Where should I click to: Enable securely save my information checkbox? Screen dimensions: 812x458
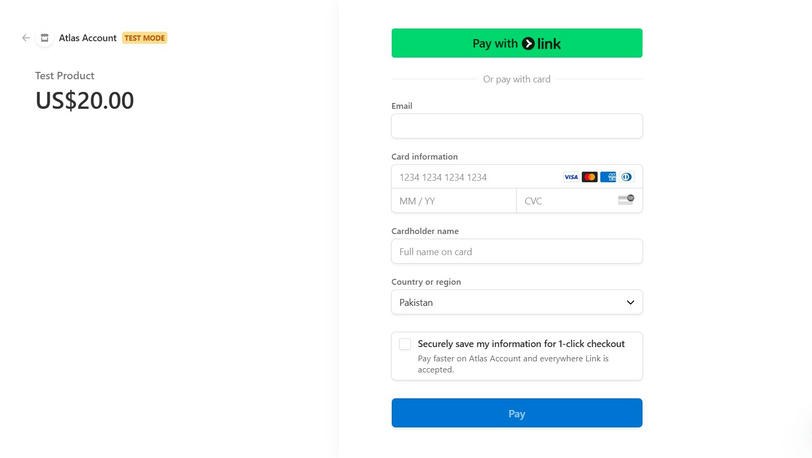(x=405, y=344)
